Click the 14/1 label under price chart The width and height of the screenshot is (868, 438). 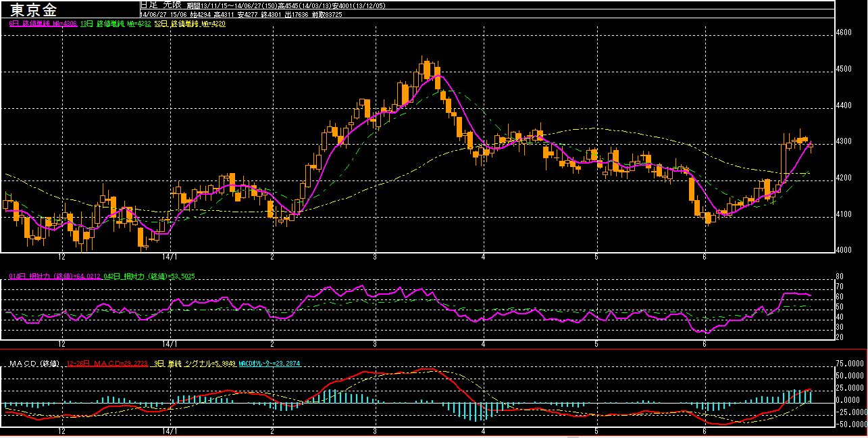coord(171,258)
